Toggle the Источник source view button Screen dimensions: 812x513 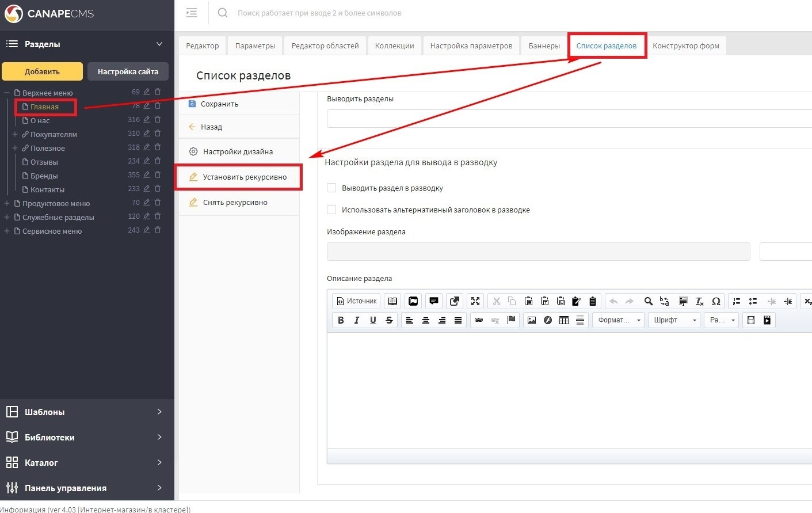click(x=357, y=301)
